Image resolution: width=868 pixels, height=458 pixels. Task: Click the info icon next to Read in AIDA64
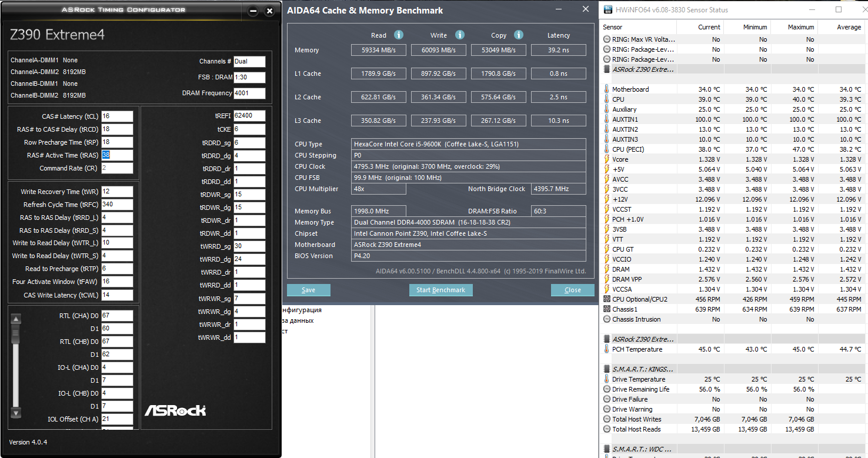(399, 35)
